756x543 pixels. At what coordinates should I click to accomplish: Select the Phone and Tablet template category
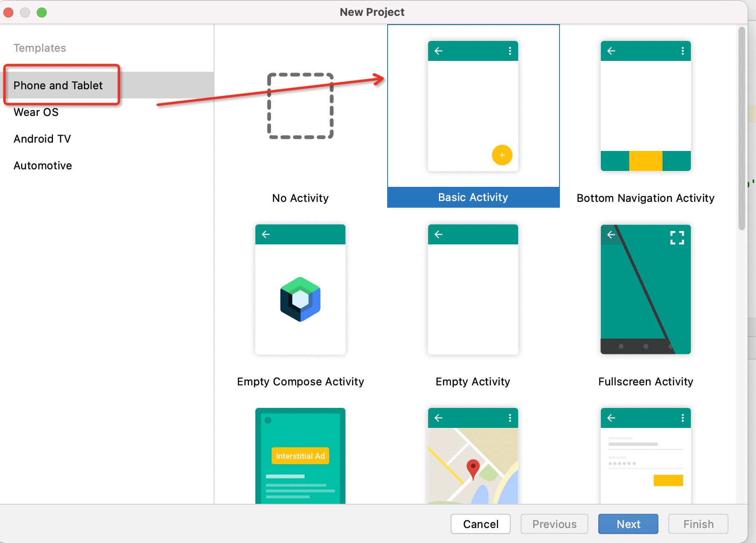click(x=107, y=85)
